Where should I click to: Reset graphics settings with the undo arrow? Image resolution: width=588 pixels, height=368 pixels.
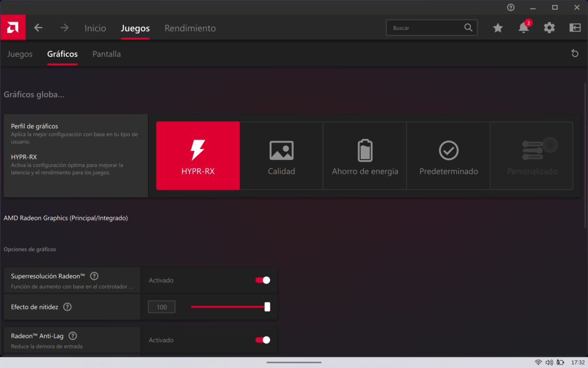tap(575, 53)
